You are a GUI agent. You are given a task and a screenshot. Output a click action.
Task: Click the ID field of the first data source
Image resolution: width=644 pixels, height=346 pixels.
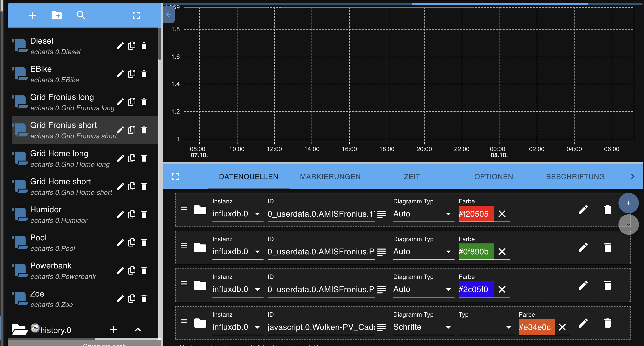click(x=319, y=214)
